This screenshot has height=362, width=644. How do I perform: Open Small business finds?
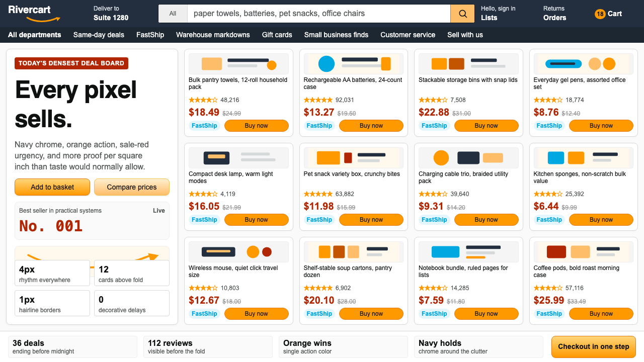point(336,35)
